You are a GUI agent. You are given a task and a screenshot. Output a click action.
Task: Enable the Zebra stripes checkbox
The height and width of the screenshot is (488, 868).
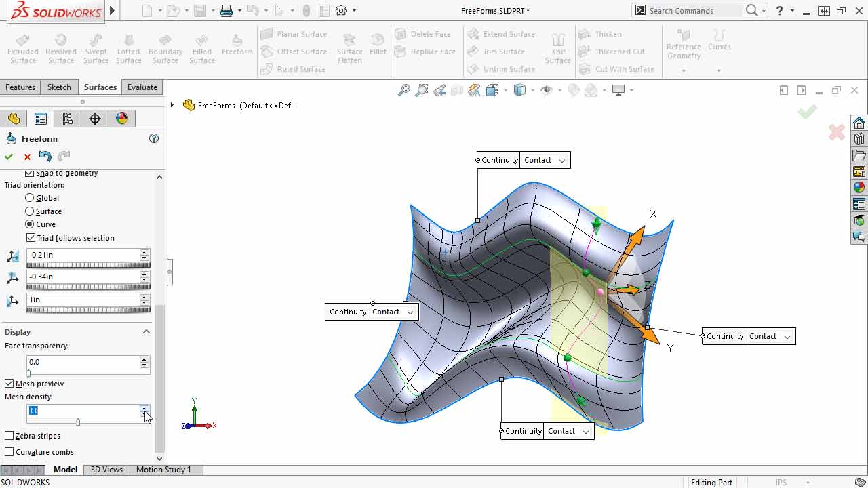coord(9,436)
